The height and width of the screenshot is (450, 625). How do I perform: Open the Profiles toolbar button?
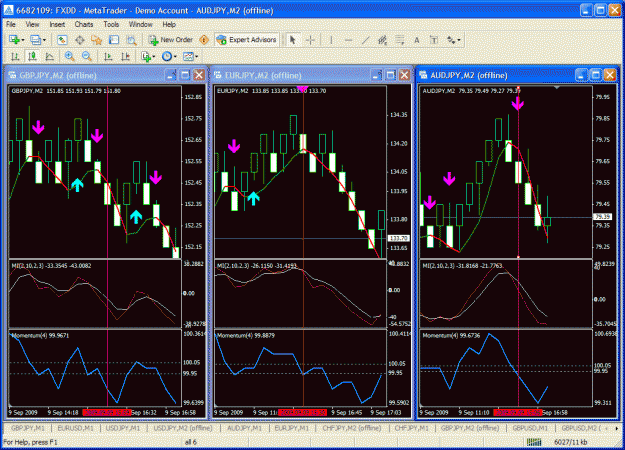coord(35,40)
